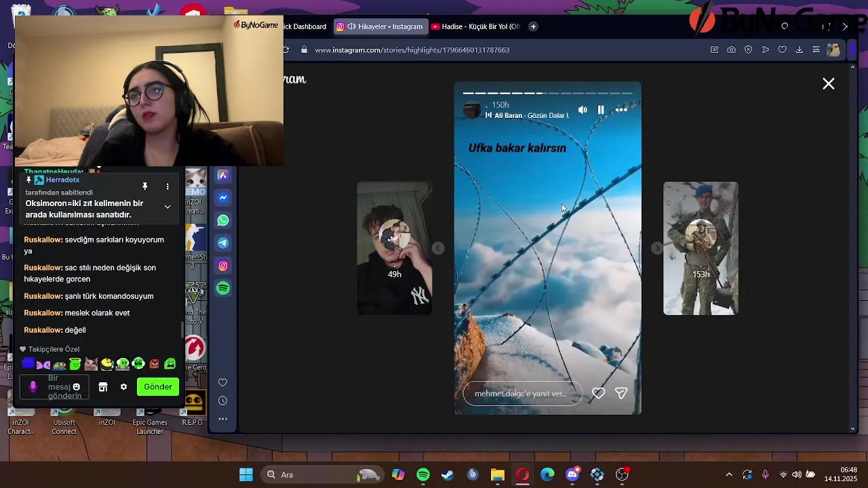The width and height of the screenshot is (868, 488).
Task: Open emoji picker smiley in chat input
Action: click(x=77, y=387)
